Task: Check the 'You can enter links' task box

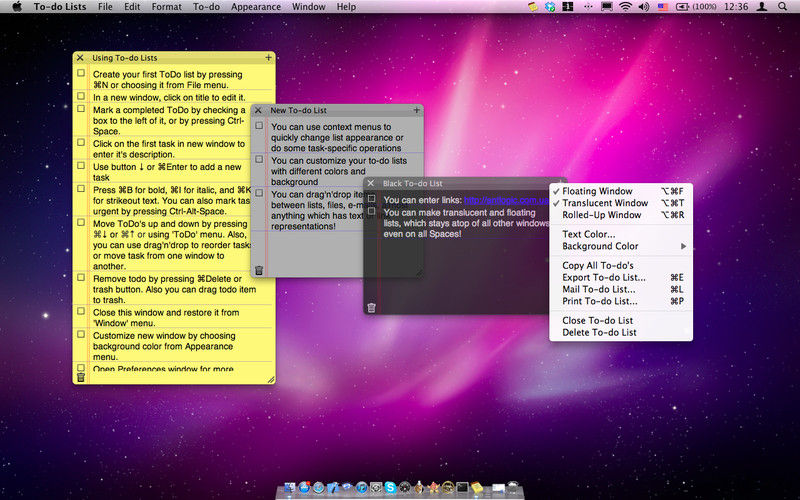Action: click(x=371, y=198)
